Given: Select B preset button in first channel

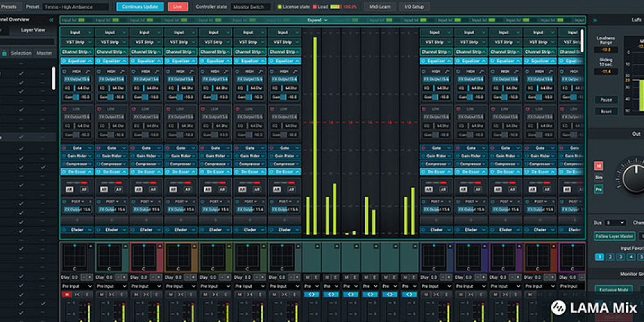Looking at the screenshot, I should tap(84, 189).
